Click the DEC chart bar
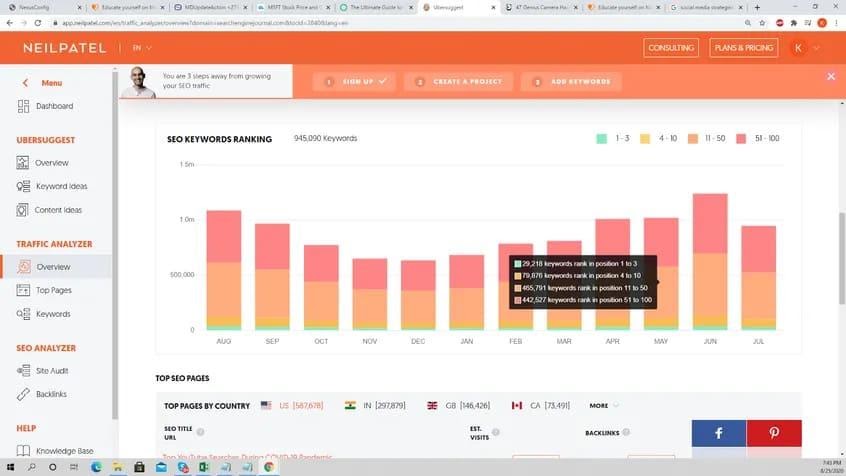This screenshot has height=476, width=846. [418, 295]
